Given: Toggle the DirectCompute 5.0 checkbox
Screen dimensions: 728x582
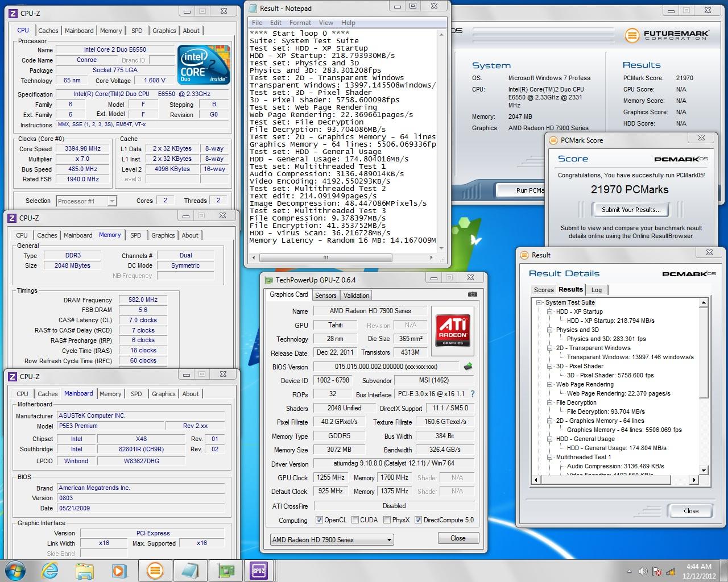Looking at the screenshot, I should click(x=418, y=519).
